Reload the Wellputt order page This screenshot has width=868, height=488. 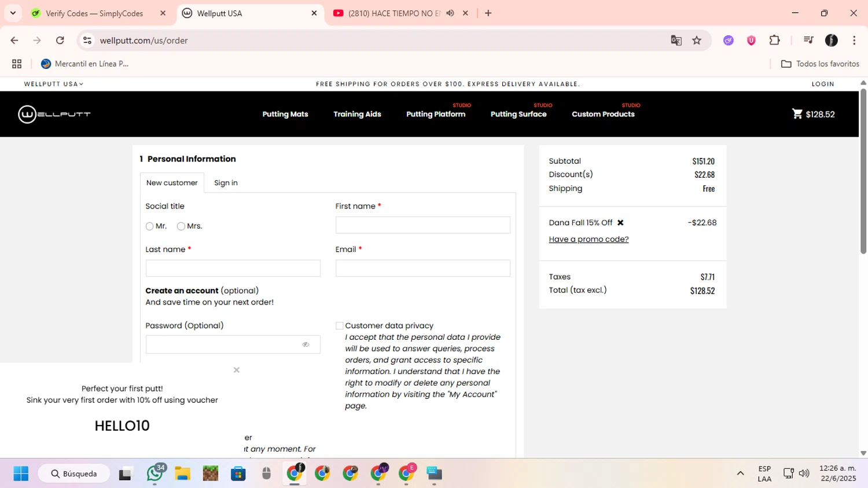coord(60,41)
